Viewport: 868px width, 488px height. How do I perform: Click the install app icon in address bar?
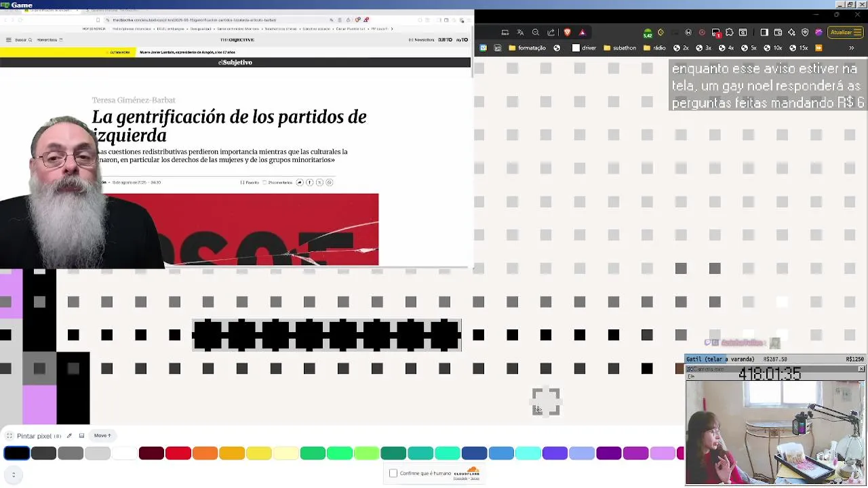pos(505,32)
